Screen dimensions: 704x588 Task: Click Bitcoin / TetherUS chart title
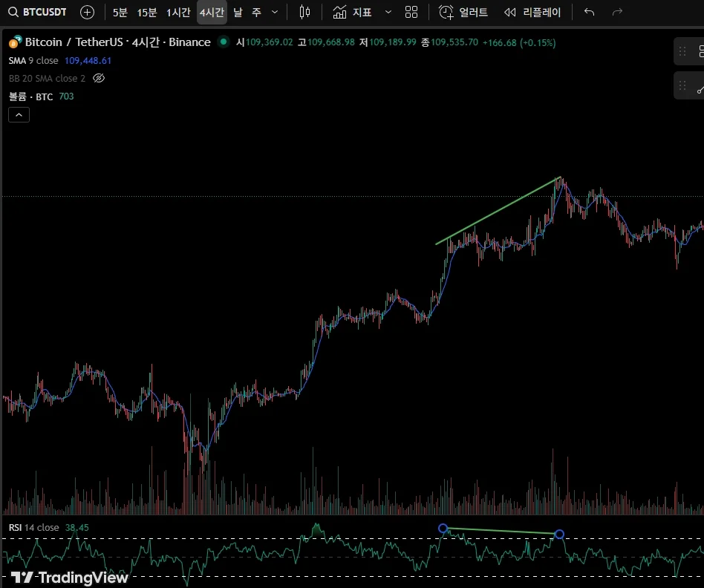117,42
